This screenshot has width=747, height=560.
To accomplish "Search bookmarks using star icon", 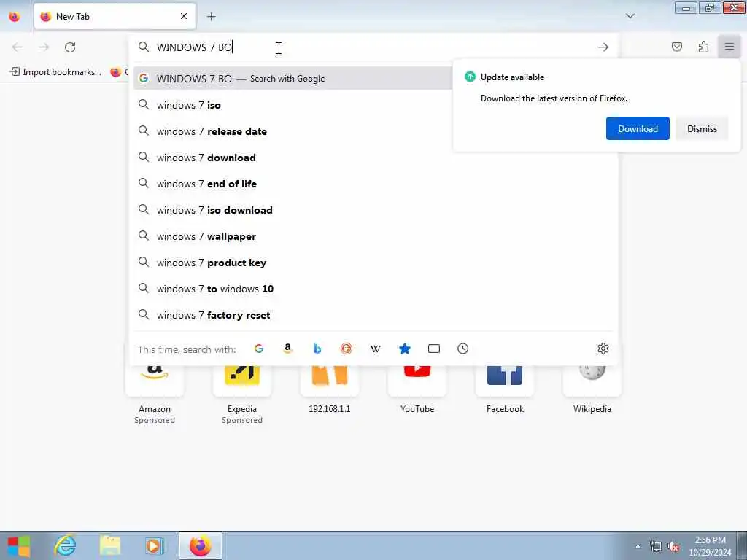I will (x=404, y=349).
